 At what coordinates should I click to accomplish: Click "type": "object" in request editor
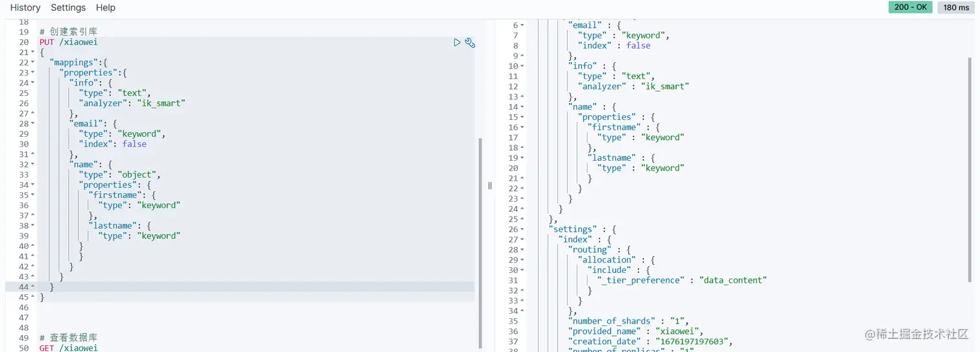click(120, 175)
